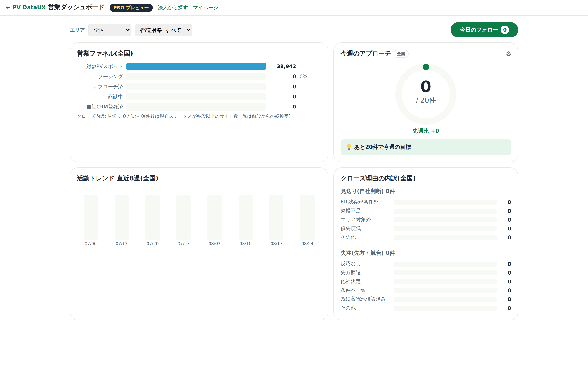
Task: Follow the 法人から探す link
Action: pos(173,8)
